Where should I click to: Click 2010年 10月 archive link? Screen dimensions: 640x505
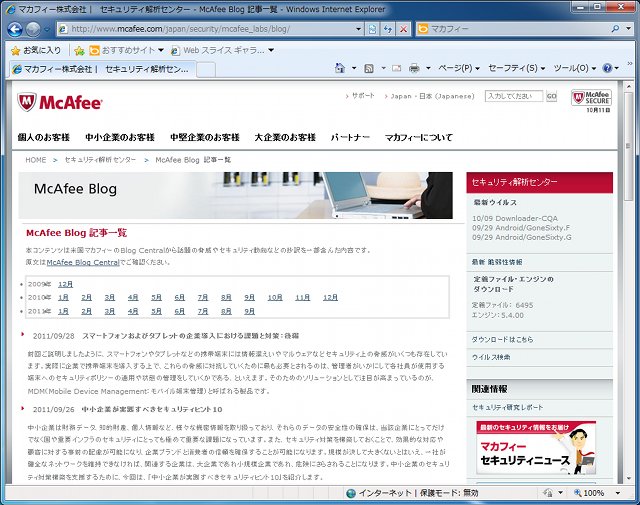275,298
